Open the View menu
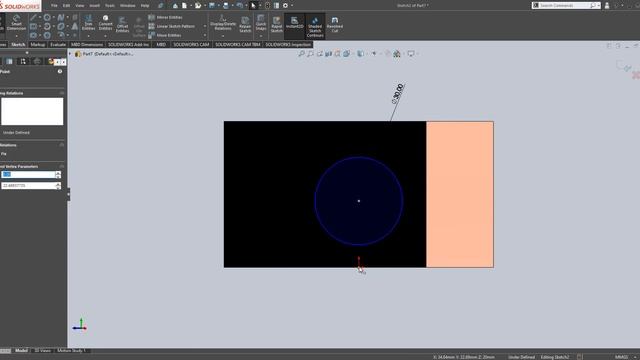 [x=80, y=6]
